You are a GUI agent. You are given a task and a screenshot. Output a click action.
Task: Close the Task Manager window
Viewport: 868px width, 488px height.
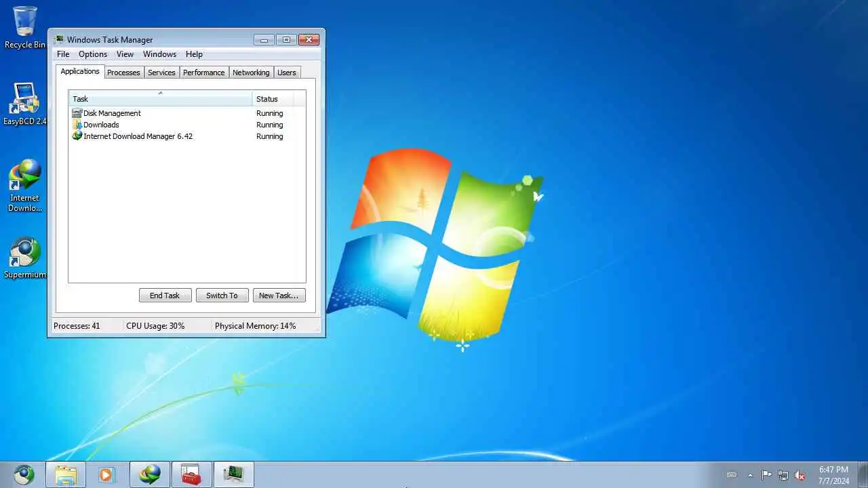coord(309,40)
